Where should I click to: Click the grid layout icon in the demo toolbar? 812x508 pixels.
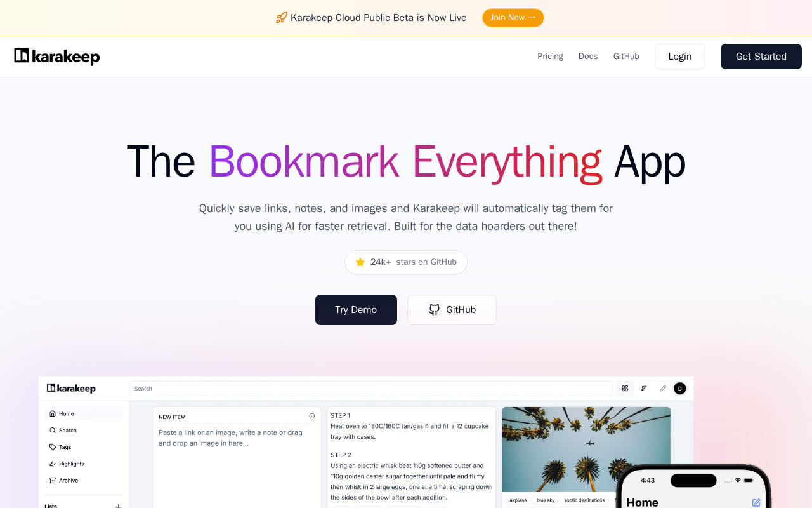click(625, 389)
